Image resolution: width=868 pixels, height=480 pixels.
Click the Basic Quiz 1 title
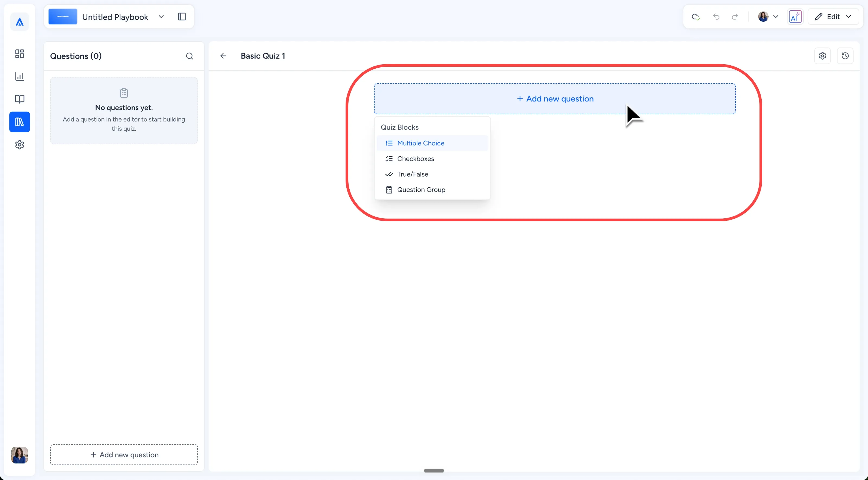point(263,56)
